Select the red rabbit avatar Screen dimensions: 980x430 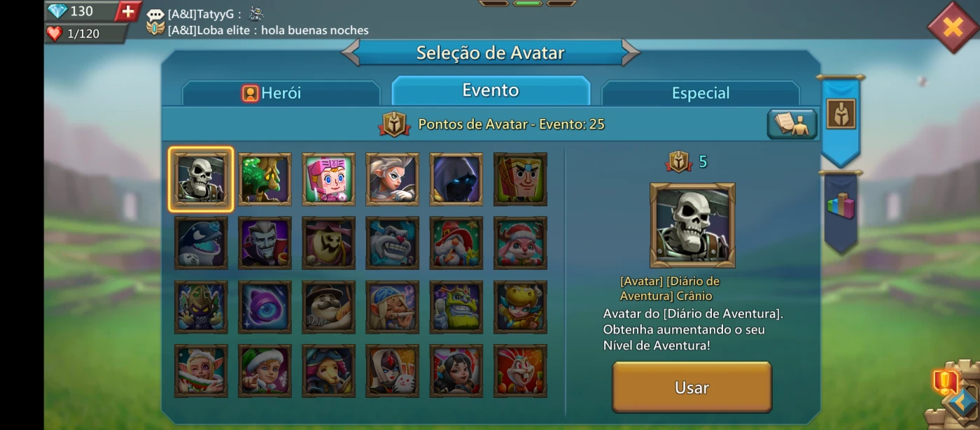[x=520, y=371]
